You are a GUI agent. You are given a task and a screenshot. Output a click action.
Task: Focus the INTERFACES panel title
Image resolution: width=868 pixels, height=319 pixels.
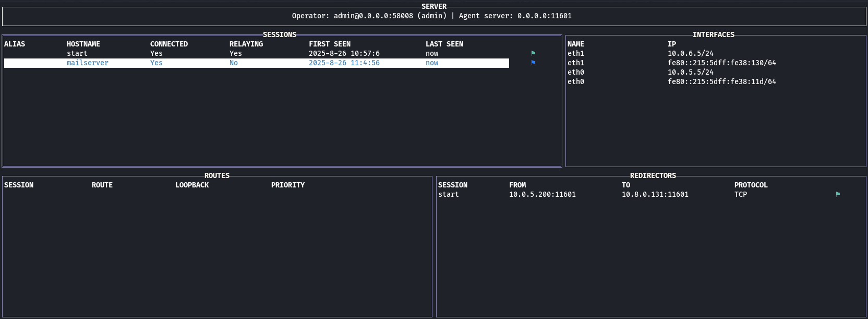pos(714,35)
